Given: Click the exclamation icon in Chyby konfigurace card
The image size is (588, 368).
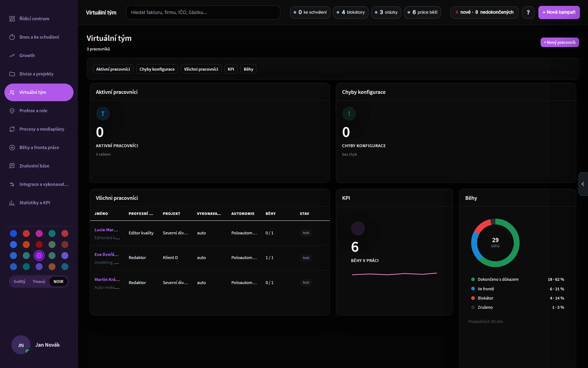Looking at the screenshot, I should pos(349,114).
